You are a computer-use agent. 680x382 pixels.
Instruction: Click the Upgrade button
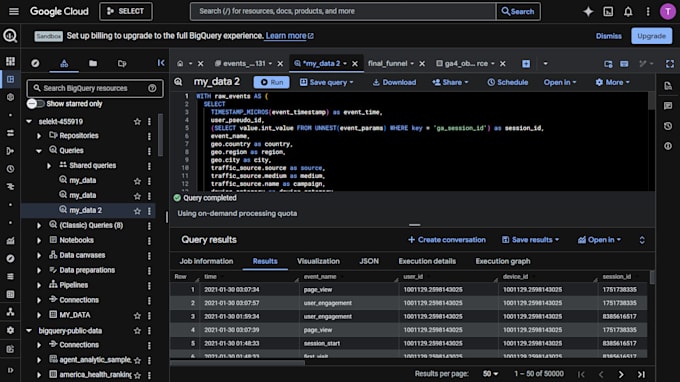click(651, 36)
